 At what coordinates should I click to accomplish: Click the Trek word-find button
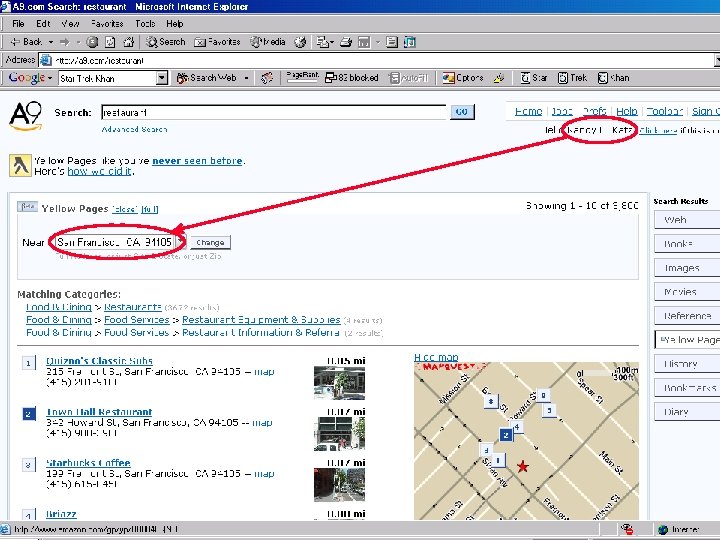coord(572,78)
